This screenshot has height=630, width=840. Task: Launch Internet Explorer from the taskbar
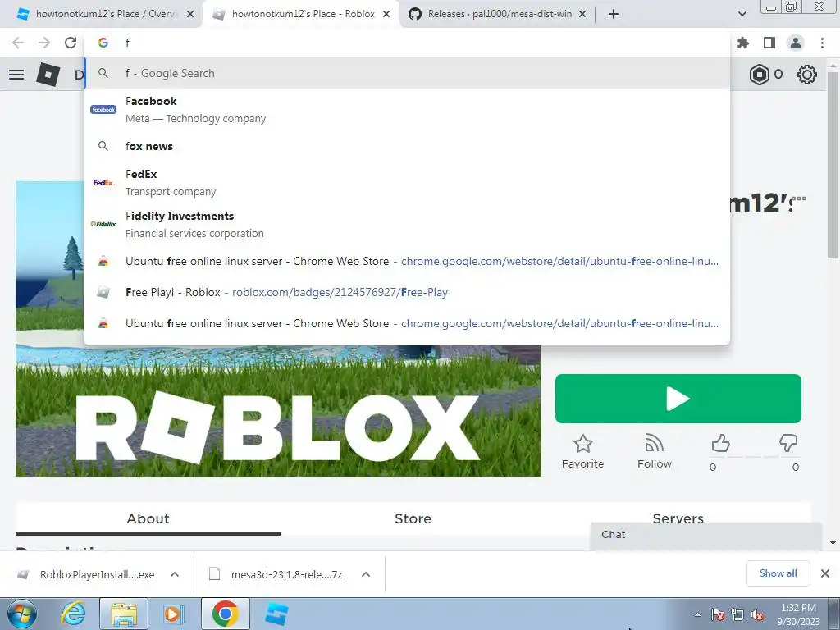tap(73, 614)
